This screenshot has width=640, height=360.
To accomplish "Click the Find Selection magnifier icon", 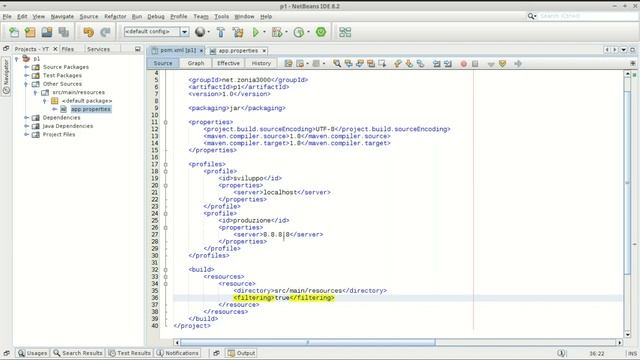I will pos(337,64).
